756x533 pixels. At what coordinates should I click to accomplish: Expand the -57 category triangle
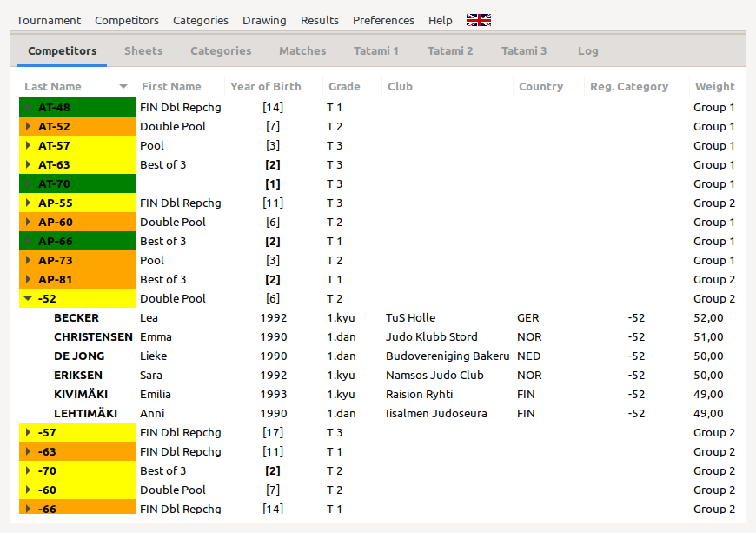tap(29, 433)
